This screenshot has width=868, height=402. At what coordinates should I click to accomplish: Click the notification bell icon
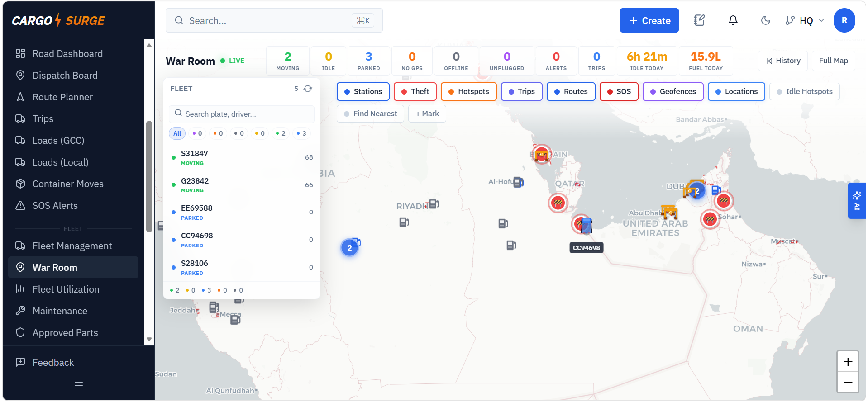[733, 20]
